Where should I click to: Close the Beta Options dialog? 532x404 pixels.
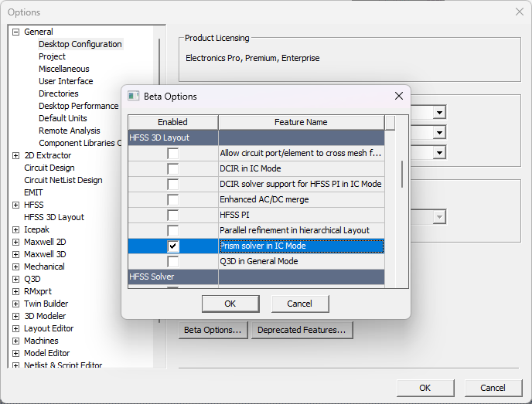[399, 96]
